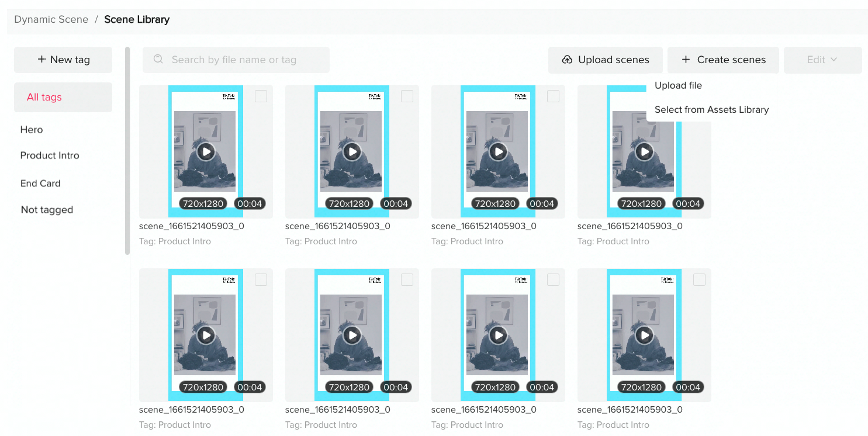Choose Upload file from the menu
Screen dimensions: 868x436
(x=678, y=85)
